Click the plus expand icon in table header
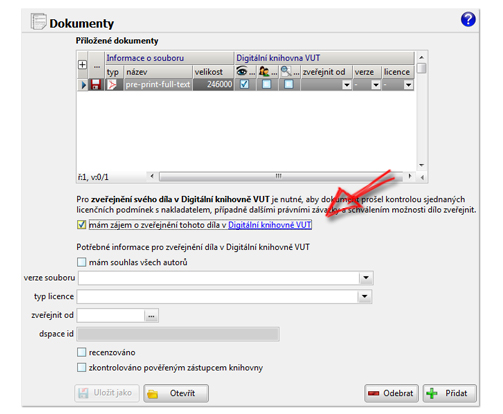The image size is (503, 414). pyautogui.click(x=82, y=65)
